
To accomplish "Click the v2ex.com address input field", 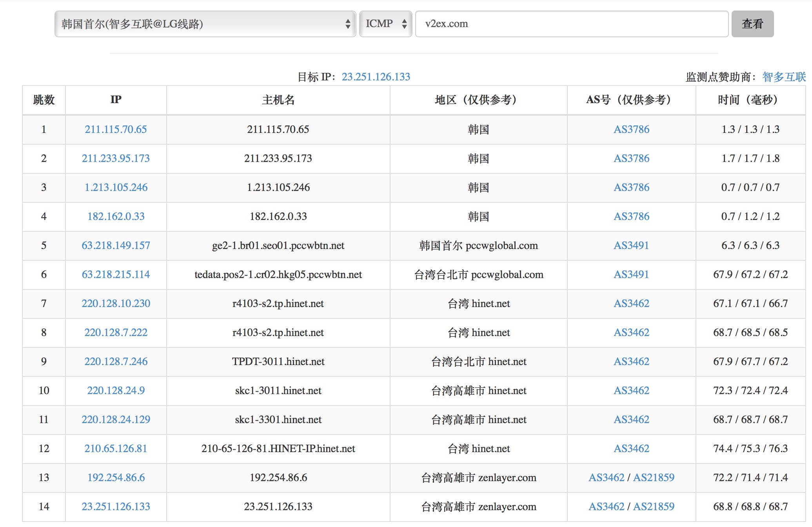I will (571, 24).
